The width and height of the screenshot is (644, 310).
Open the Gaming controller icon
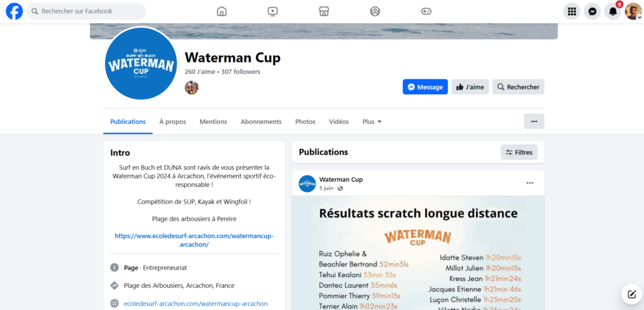[426, 11]
